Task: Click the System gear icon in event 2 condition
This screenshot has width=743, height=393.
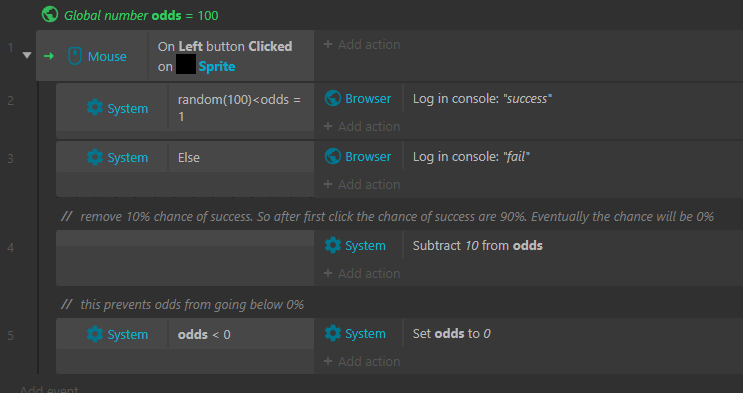Action: pos(95,108)
